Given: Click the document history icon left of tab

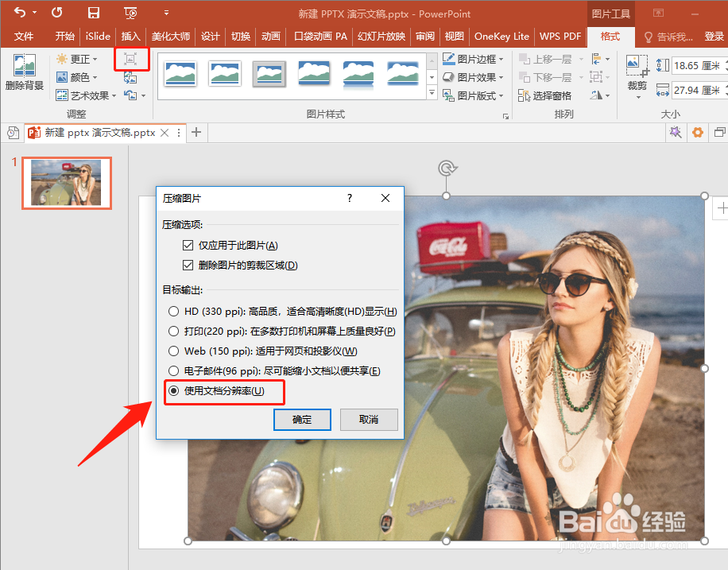Looking at the screenshot, I should coord(13,133).
